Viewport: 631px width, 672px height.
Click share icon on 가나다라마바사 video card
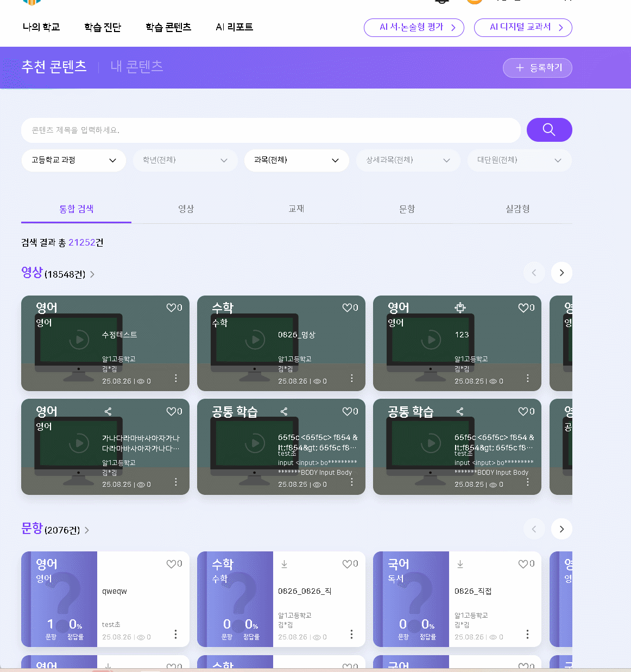tap(108, 412)
